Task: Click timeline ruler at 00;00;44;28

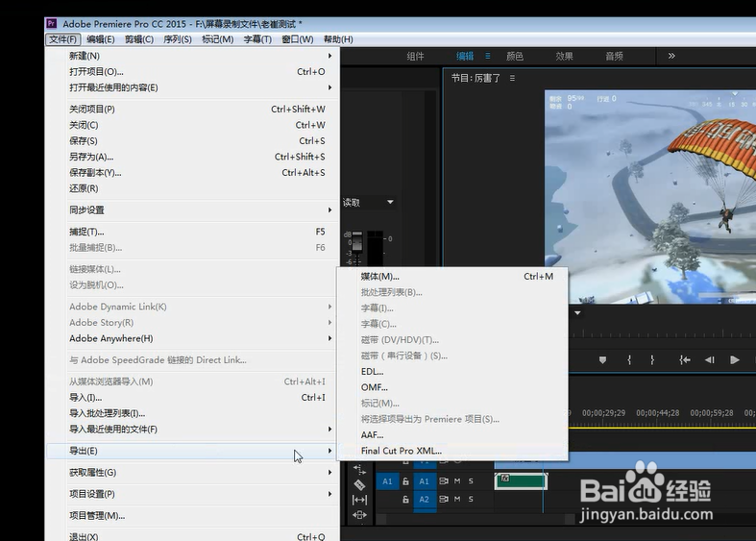Action: [658, 413]
